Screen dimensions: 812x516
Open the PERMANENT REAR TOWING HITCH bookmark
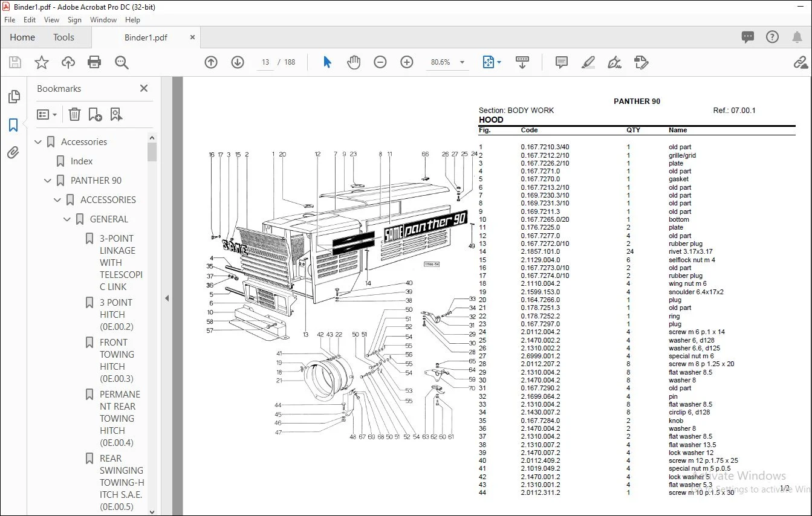(x=120, y=419)
